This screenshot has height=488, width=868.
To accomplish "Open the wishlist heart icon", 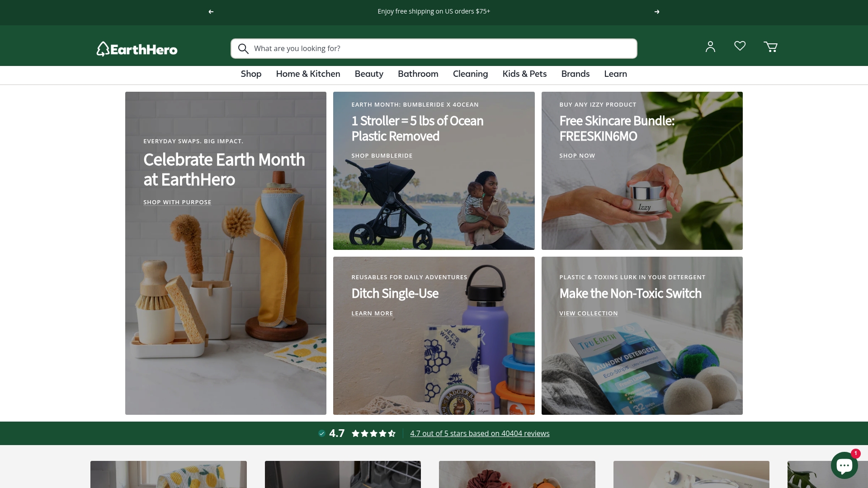I will [740, 46].
